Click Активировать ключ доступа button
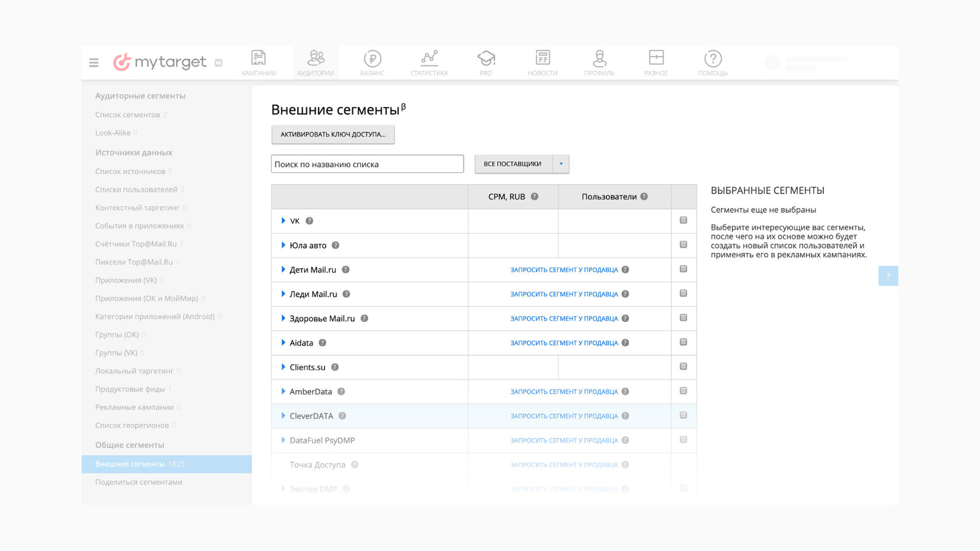The width and height of the screenshot is (980, 551). point(333,135)
